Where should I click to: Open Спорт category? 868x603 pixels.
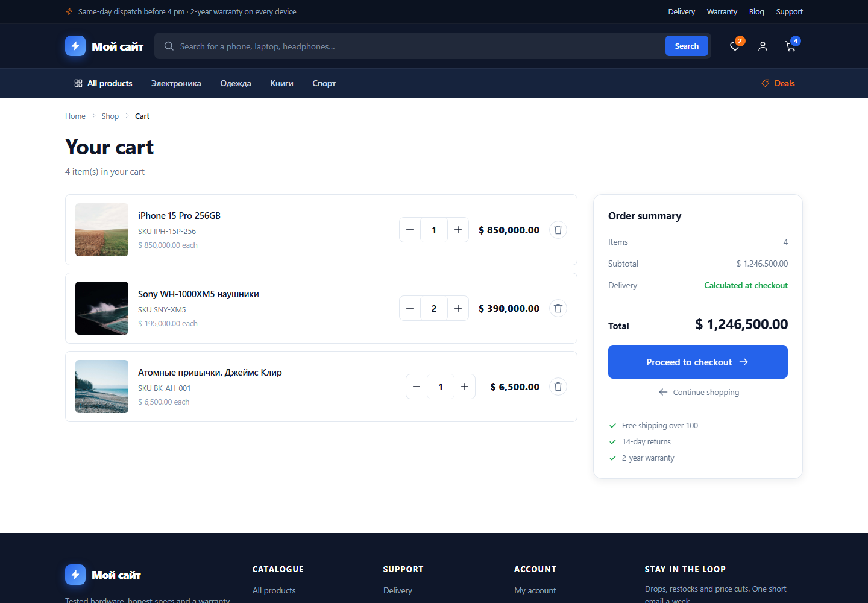pyautogui.click(x=324, y=83)
